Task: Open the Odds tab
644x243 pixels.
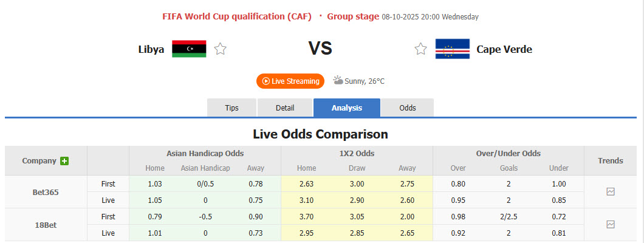Action: 408,108
